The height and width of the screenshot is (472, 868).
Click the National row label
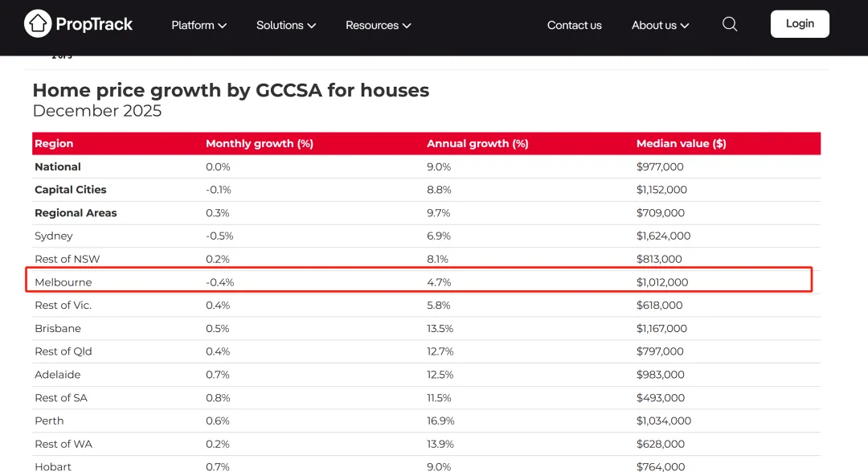(58, 166)
